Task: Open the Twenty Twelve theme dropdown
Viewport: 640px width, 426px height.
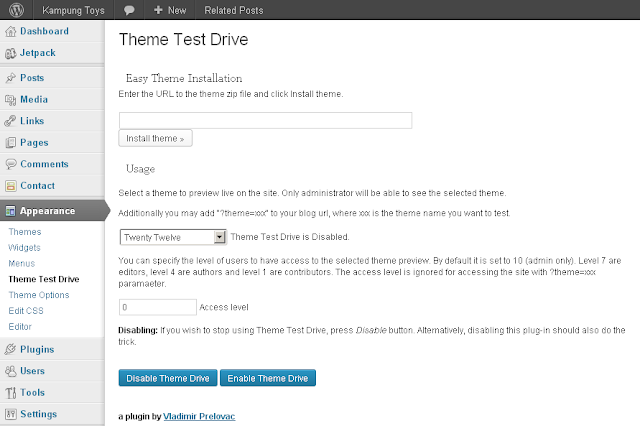Action: (x=173, y=237)
